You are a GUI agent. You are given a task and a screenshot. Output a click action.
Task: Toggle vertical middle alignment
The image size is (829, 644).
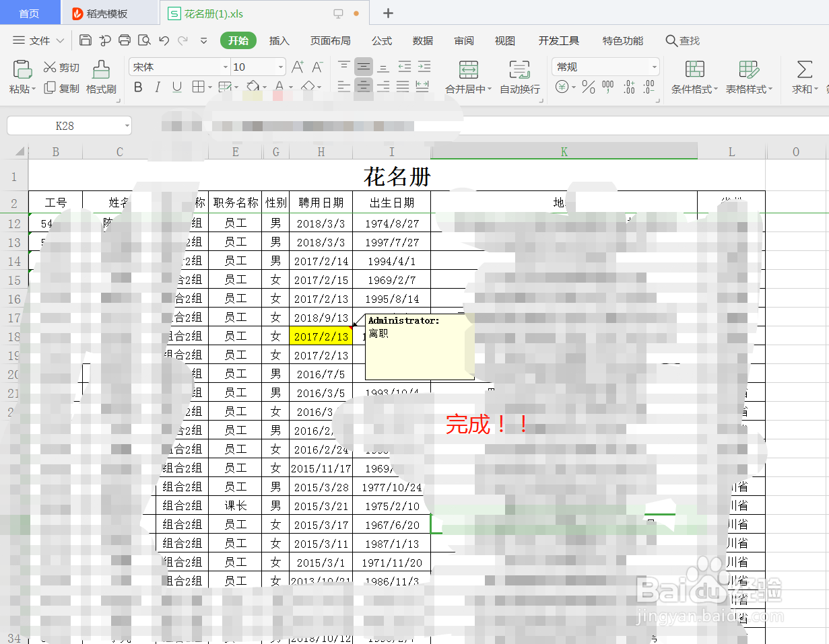tap(364, 67)
